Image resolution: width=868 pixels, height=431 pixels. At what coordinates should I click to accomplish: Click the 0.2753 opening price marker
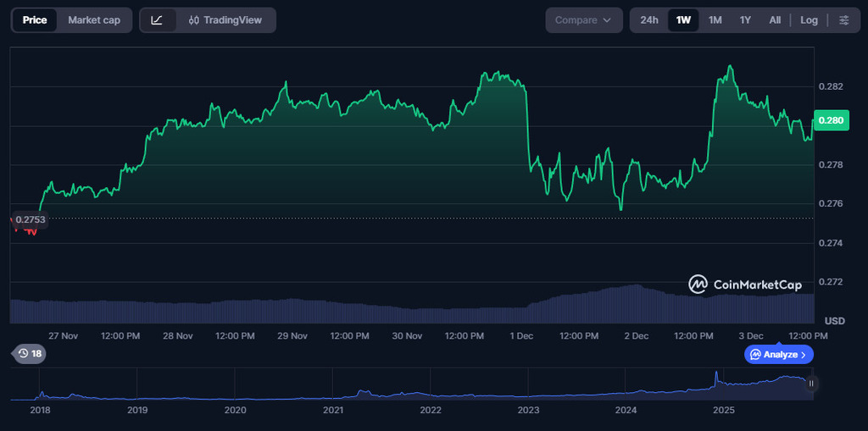coord(31,219)
